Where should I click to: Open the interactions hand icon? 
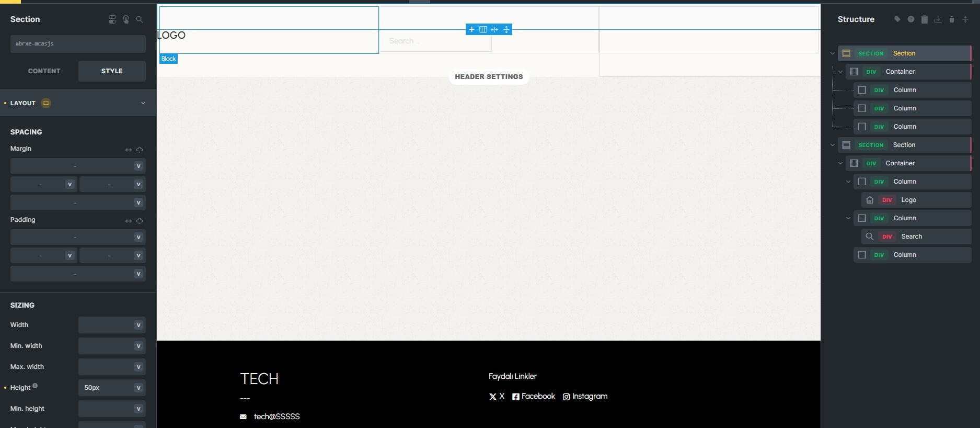coord(126,19)
